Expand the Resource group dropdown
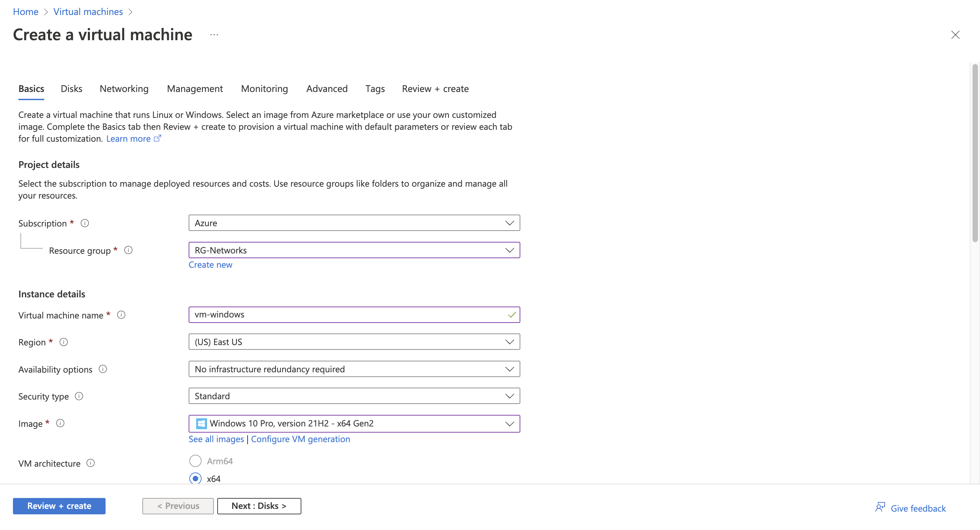980x530 pixels. click(x=354, y=250)
